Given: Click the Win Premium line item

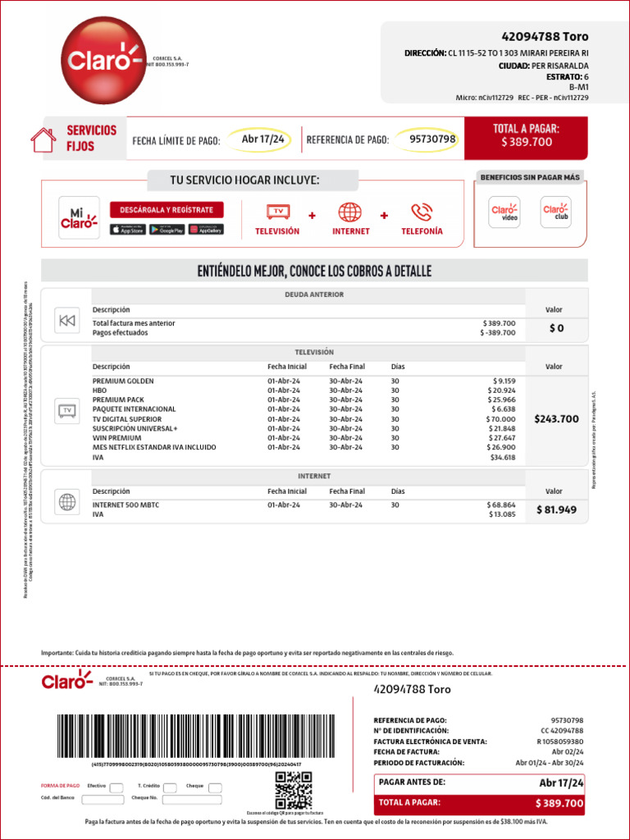Looking at the screenshot, I should (304, 438).
